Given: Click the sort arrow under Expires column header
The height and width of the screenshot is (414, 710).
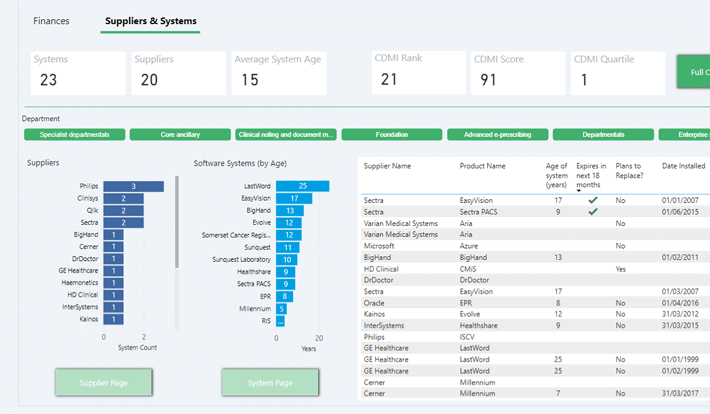Looking at the screenshot, I should (x=579, y=189).
